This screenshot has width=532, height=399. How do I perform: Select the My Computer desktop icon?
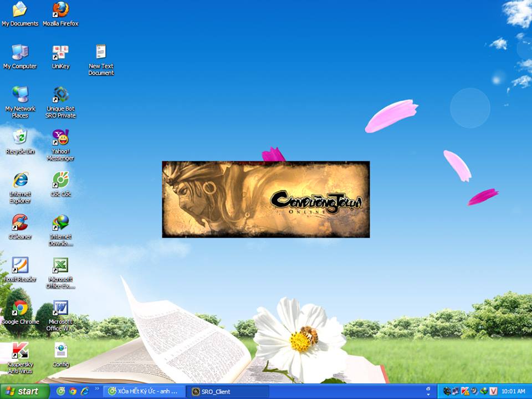coord(20,57)
